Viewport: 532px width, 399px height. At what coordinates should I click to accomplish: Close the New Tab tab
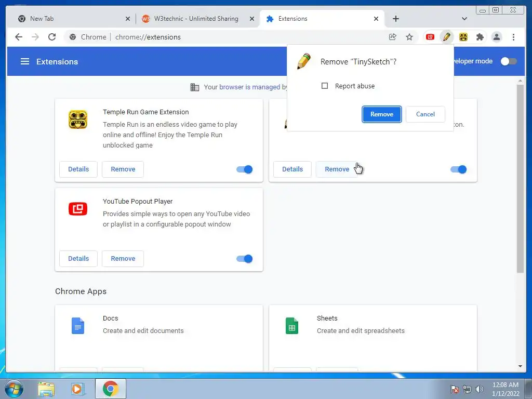point(128,19)
